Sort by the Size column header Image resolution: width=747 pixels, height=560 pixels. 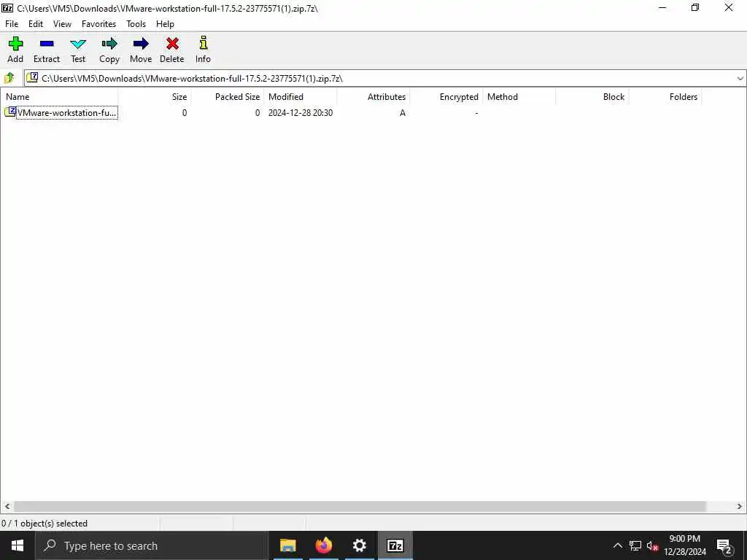(x=155, y=97)
